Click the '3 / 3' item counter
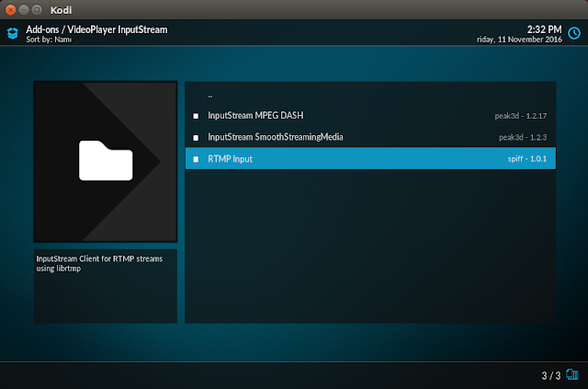Image resolution: width=588 pixels, height=389 pixels. 551,375
